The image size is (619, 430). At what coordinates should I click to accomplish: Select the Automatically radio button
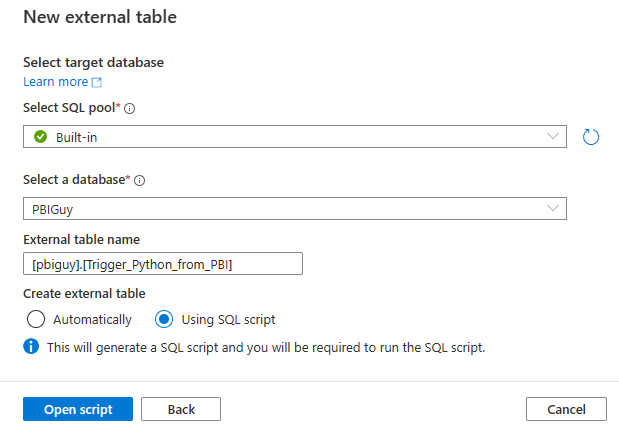coord(37,319)
